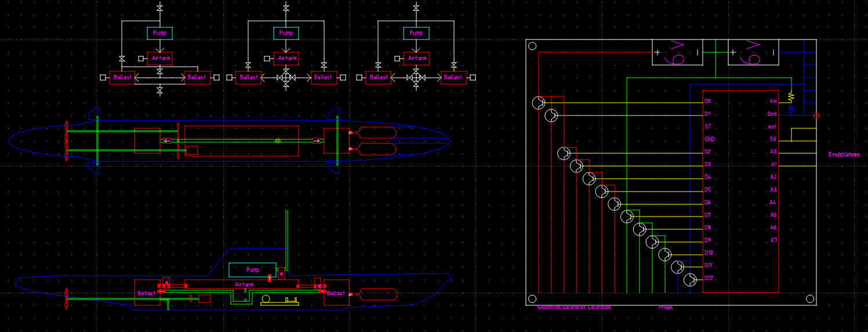Click the left 6V battery symbol
This screenshot has height=332, width=868.
[677, 53]
